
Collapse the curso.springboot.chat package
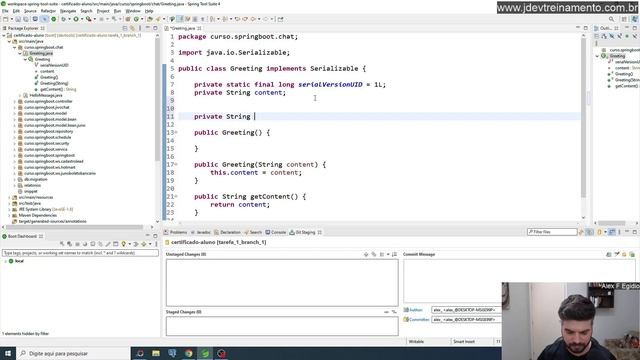15,47
